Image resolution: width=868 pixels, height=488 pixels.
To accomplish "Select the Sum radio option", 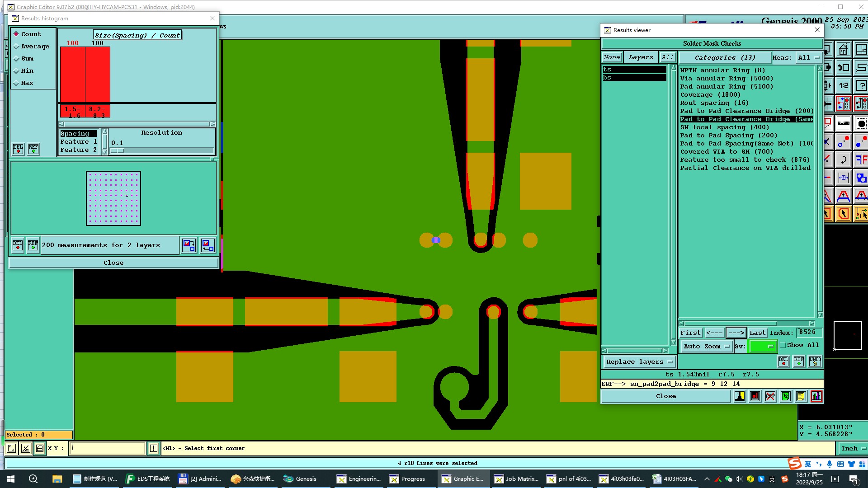I will point(24,58).
